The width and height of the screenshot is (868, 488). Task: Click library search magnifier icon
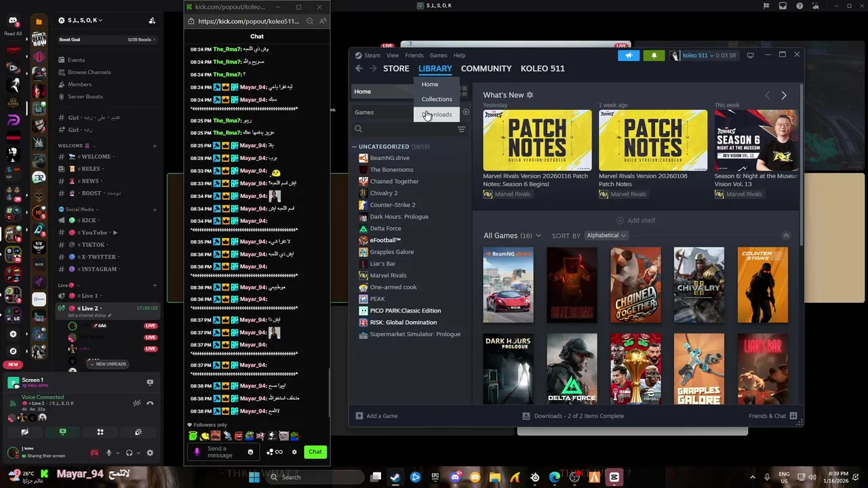pos(358,129)
